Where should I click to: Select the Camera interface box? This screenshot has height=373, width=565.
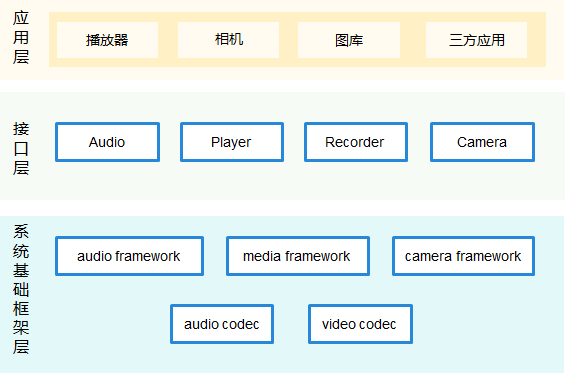(x=482, y=142)
